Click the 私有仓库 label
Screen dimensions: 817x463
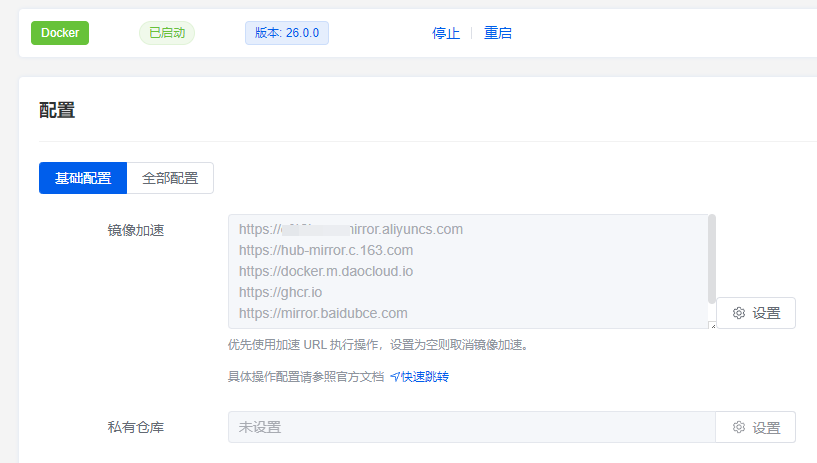click(135, 427)
